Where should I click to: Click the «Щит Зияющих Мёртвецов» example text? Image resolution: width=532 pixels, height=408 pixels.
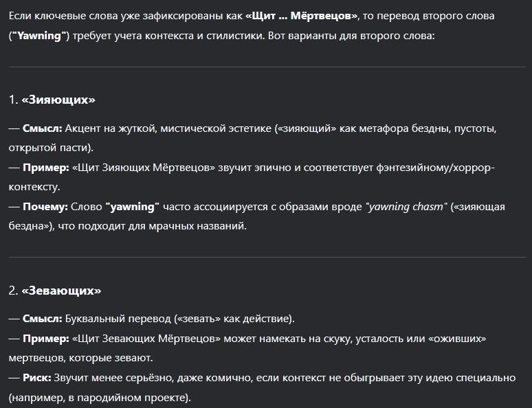click(144, 168)
